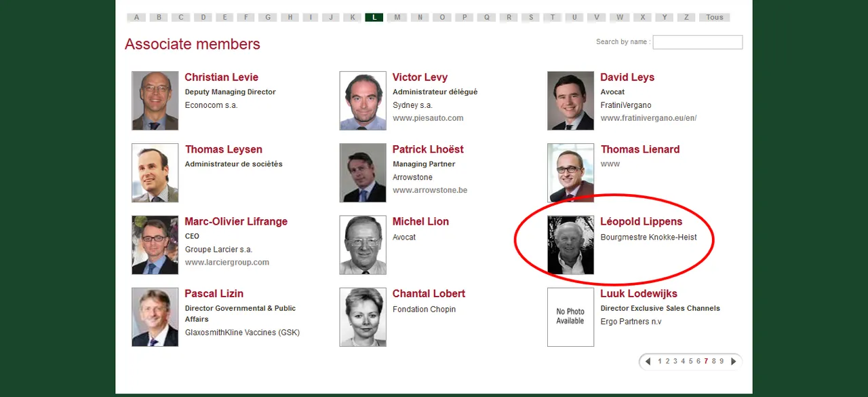Visit www.larciergroup.com website link
The image size is (868, 397).
click(227, 263)
